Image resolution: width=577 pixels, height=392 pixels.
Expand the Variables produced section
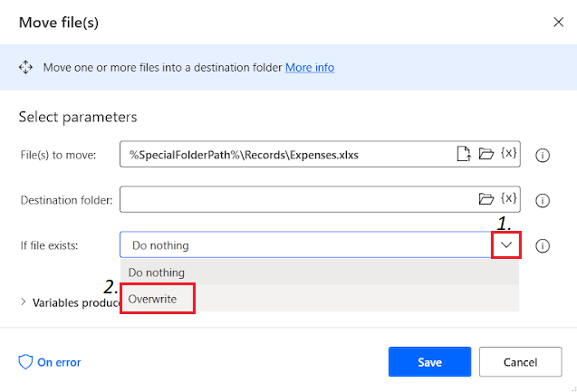coord(24,302)
